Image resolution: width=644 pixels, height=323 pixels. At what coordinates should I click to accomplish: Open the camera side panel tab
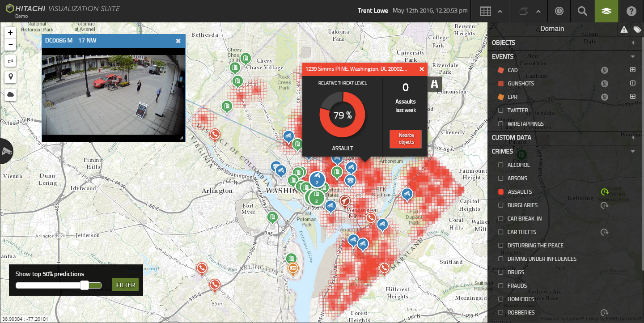click(6, 151)
